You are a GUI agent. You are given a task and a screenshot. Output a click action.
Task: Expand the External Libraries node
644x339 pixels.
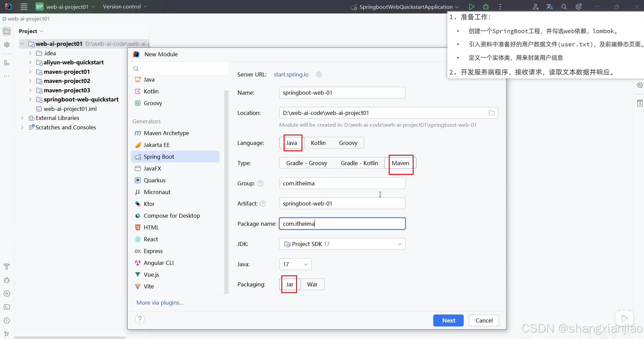(x=22, y=118)
